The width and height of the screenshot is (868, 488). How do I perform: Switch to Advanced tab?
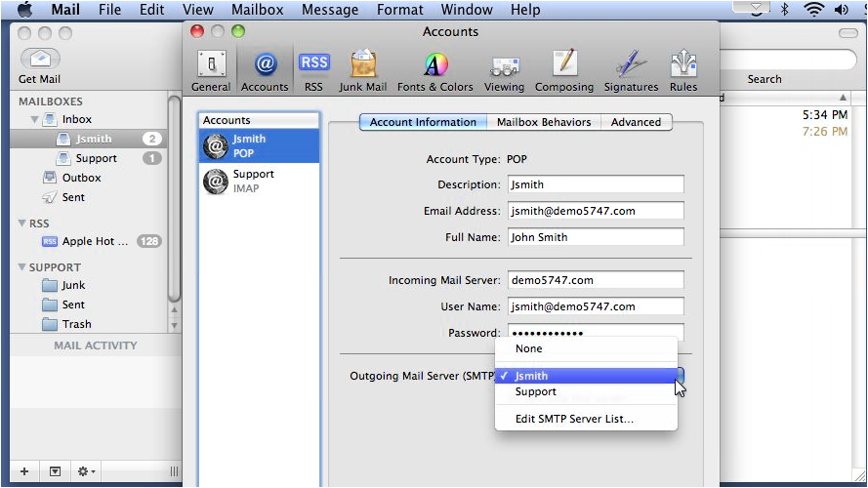click(x=636, y=122)
